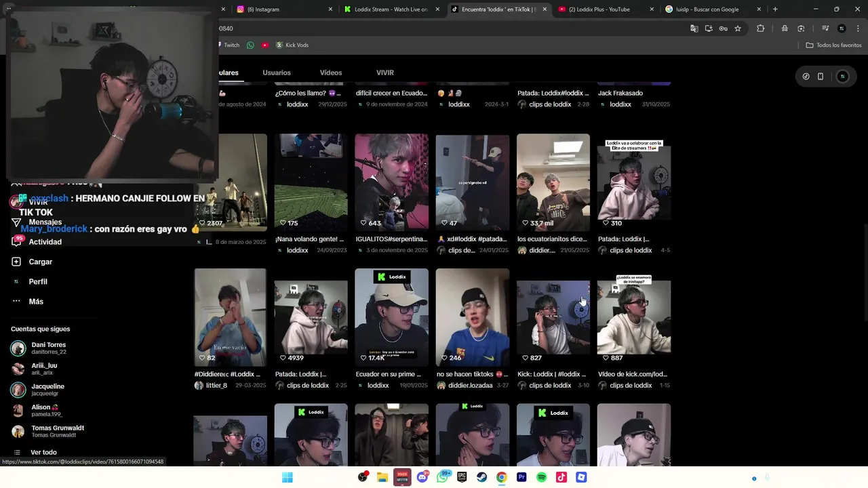Select the Usuarios search tab
This screenshot has height=488, width=868.
pos(277,73)
